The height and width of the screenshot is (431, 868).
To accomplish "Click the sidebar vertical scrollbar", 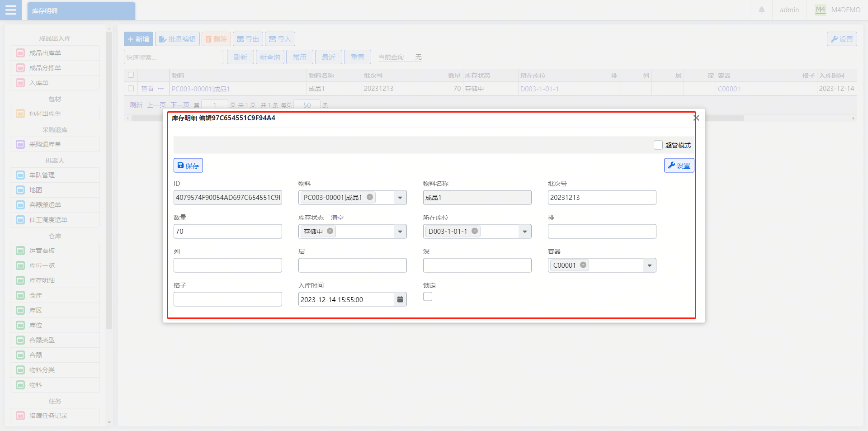I will click(x=109, y=181).
